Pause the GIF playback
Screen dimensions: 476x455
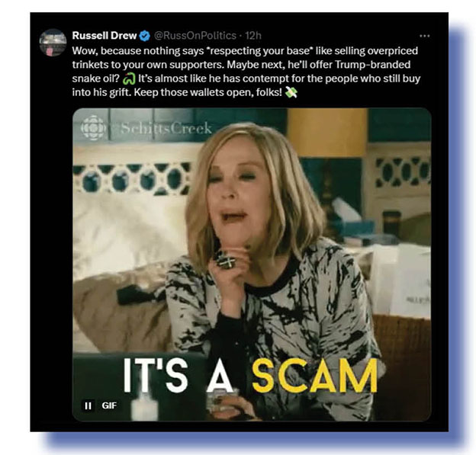tap(88, 406)
